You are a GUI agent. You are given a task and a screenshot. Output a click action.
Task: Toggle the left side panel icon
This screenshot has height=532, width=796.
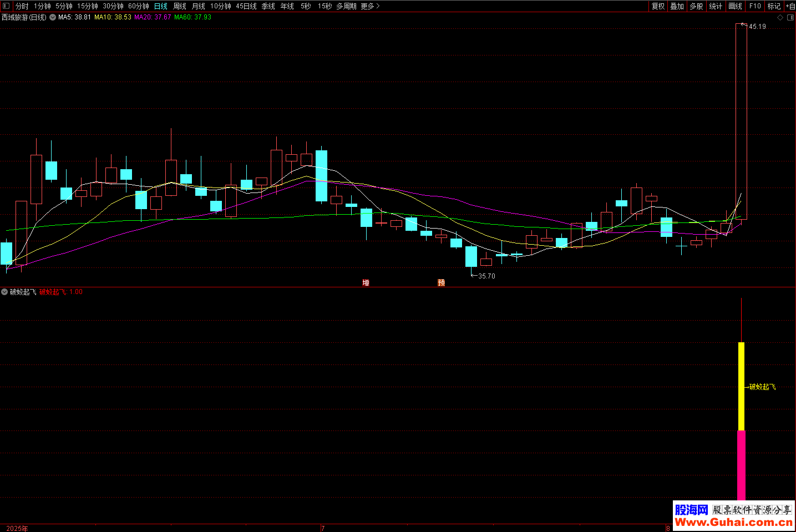[6, 6]
